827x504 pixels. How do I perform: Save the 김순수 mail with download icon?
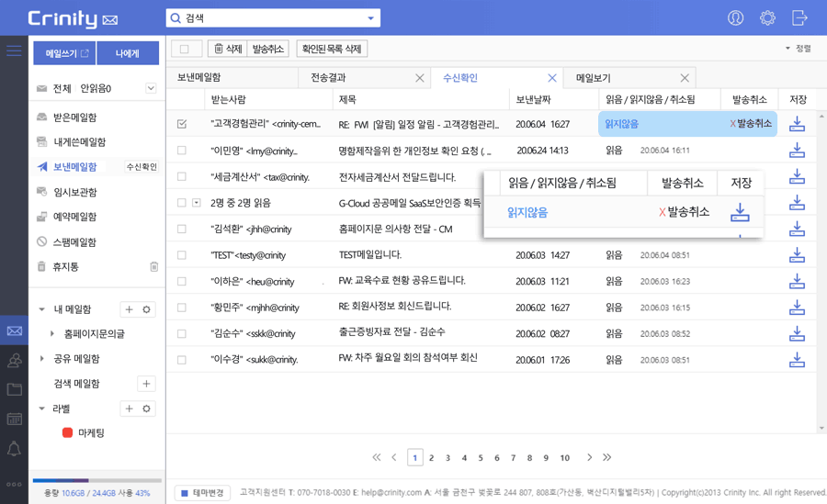click(797, 333)
